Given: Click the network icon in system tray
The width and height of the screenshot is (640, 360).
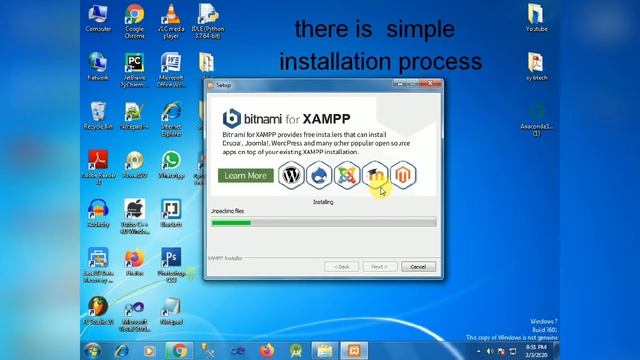Looking at the screenshot, I should (513, 351).
